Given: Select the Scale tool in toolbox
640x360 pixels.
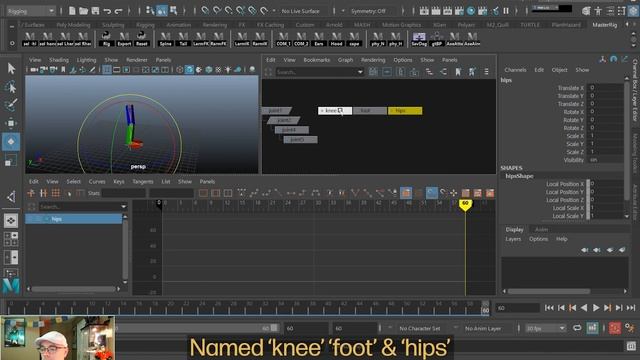Looking at the screenshot, I should coord(11,160).
